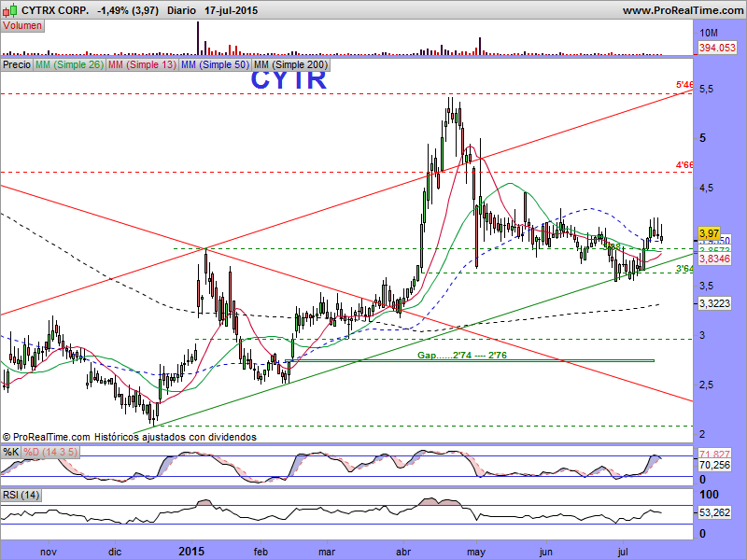Click the jul month on the time axis
The width and height of the screenshot is (747, 560).
(623, 552)
